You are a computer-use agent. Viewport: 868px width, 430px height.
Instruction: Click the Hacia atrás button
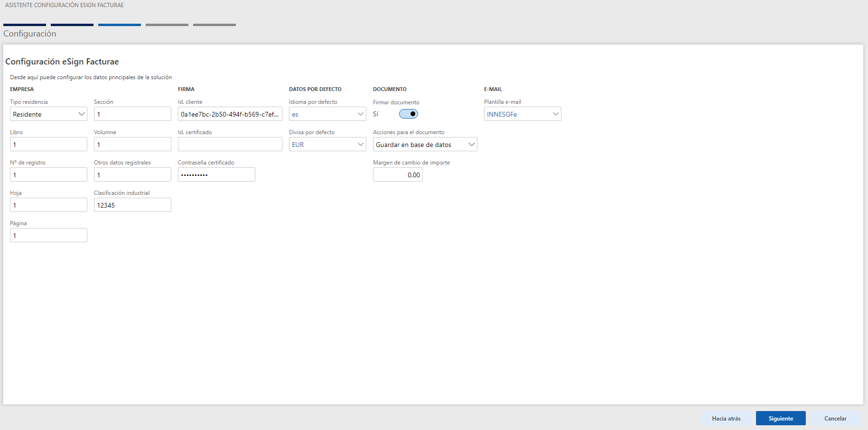[x=726, y=418]
